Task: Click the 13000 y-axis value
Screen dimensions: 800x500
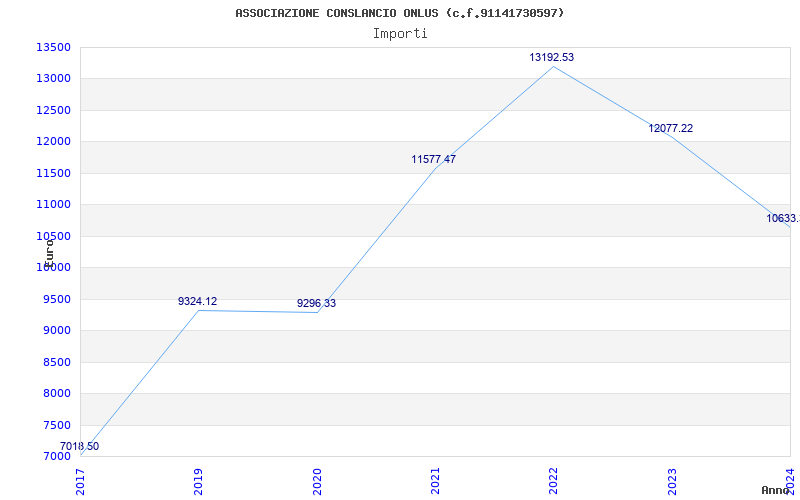Action: click(x=53, y=79)
